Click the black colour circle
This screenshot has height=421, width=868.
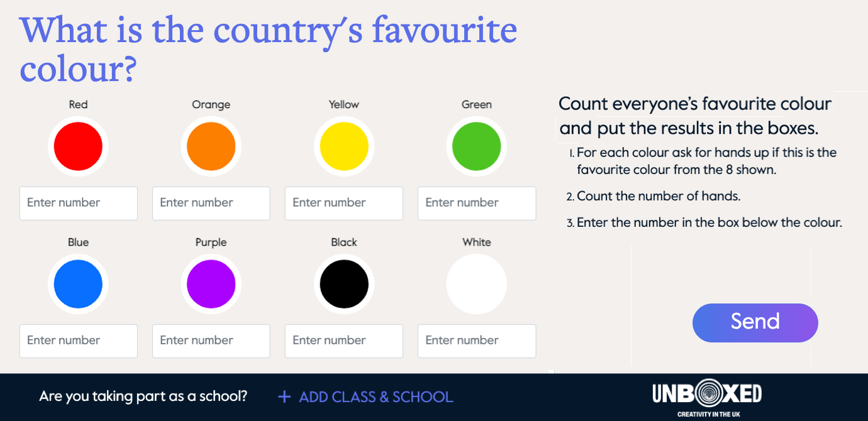pos(344,284)
